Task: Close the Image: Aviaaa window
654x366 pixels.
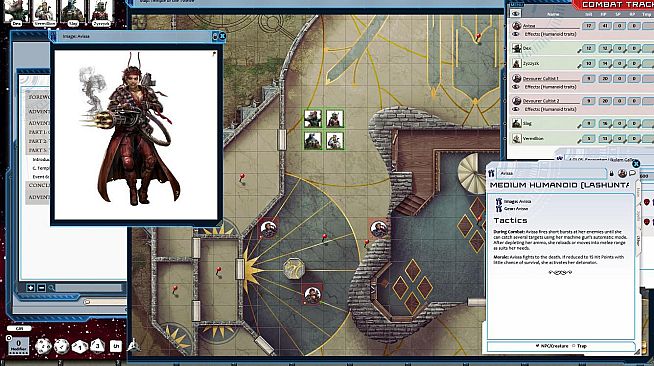Action: click(x=223, y=36)
